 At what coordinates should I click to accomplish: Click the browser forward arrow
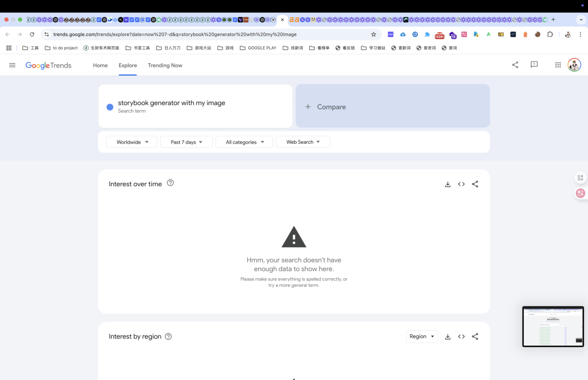tap(20, 34)
